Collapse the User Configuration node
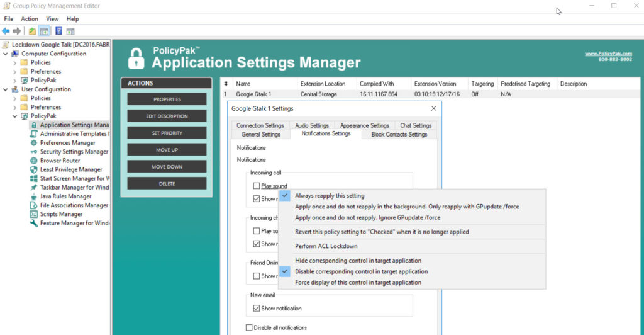Viewport: 644px width, 335px height. [x=5, y=89]
